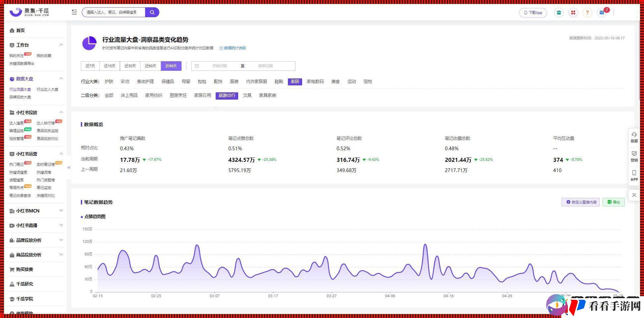This screenshot has width=644, height=318.
Task: Click the calendar icon in date picker
Action: pos(197,66)
